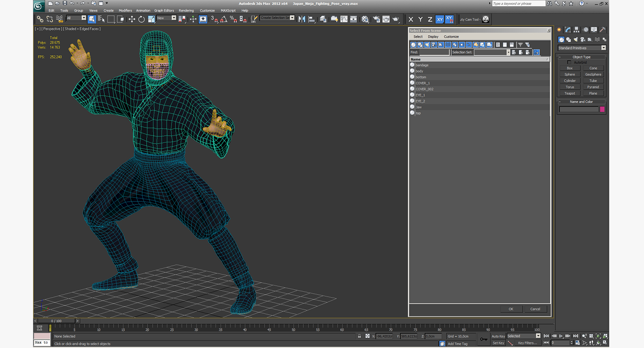Click the time slider 0 / 100 handle
Image resolution: width=644 pixels, height=348 pixels.
(x=56, y=321)
